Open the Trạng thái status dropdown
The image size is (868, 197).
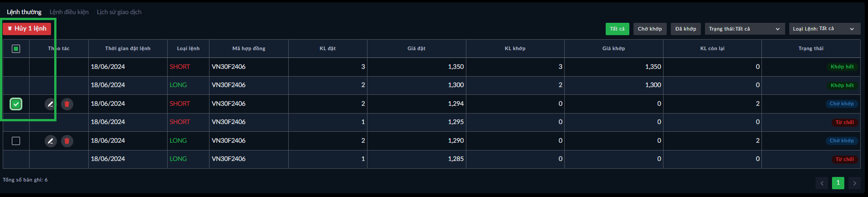point(745,29)
